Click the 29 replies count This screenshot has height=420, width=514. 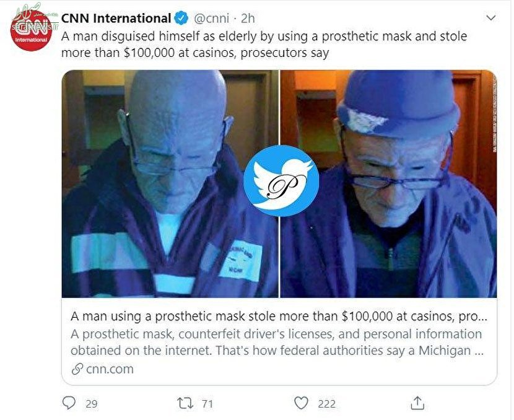[91, 404]
